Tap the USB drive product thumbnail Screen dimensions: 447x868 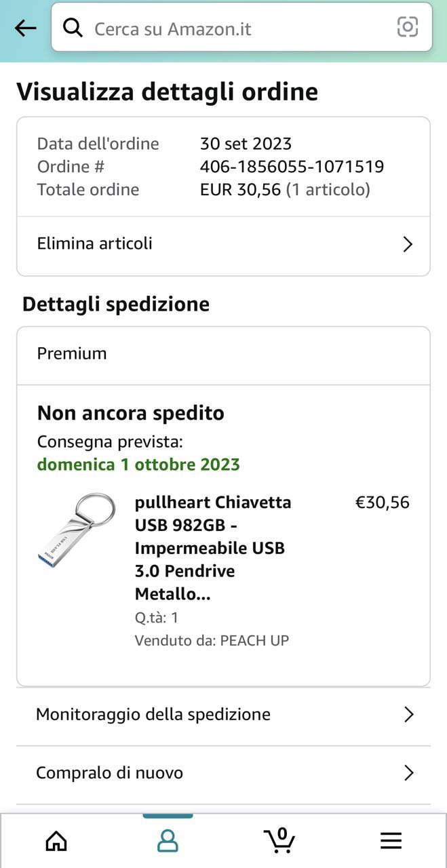click(x=77, y=530)
